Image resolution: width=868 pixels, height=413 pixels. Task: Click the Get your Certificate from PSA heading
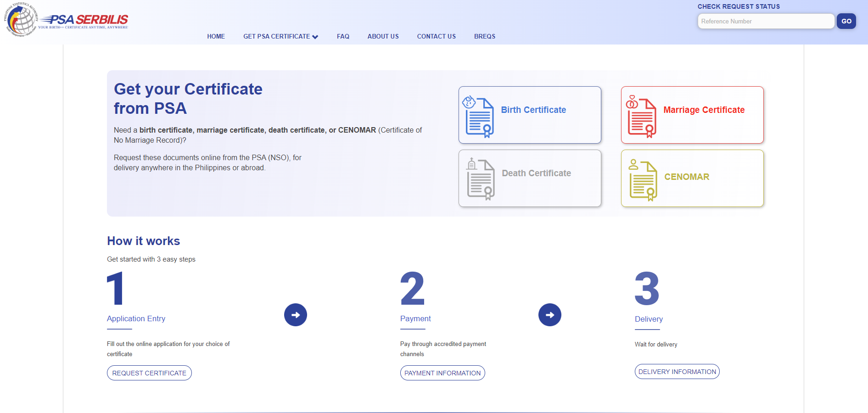(188, 98)
